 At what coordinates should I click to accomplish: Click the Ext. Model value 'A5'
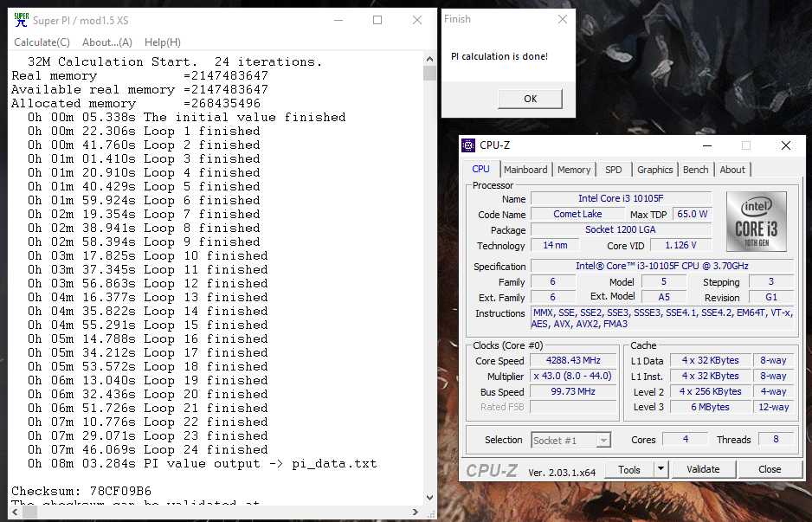664,297
